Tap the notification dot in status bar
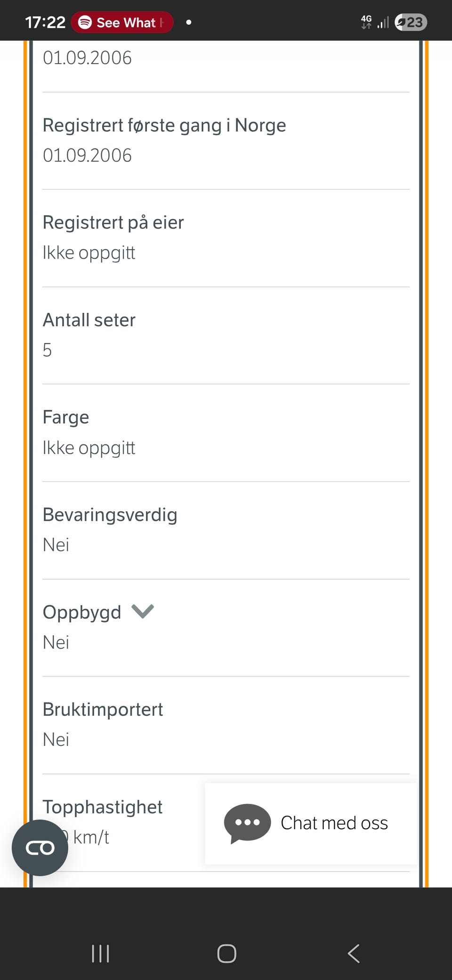Image resolution: width=452 pixels, height=980 pixels. [x=188, y=22]
